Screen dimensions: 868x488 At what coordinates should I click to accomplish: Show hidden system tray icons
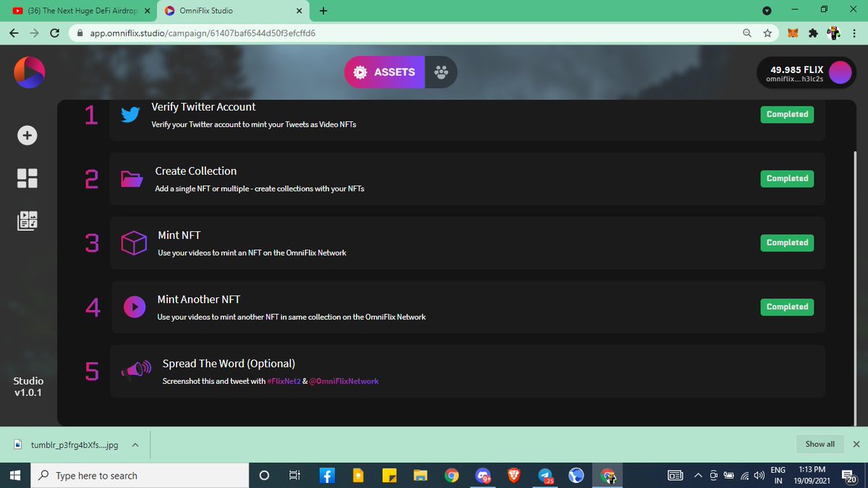(x=698, y=475)
